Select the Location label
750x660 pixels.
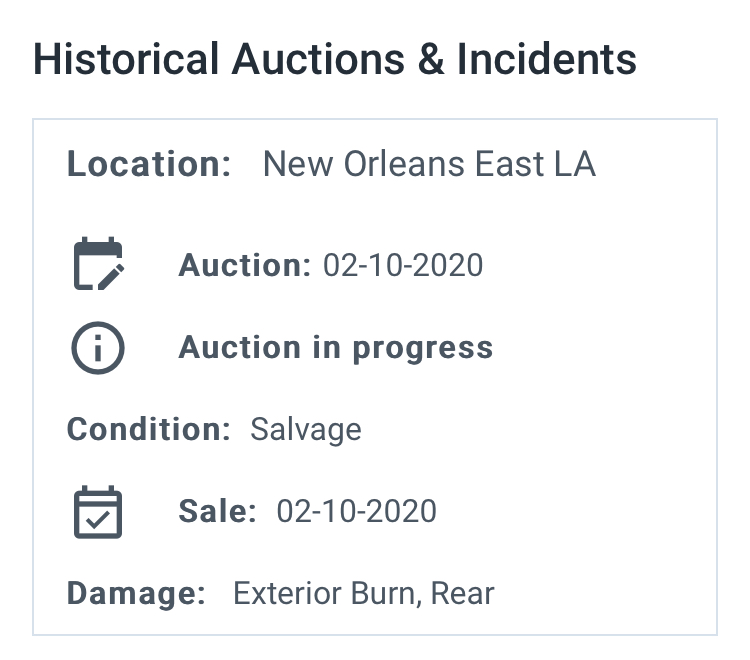pyautogui.click(x=149, y=164)
